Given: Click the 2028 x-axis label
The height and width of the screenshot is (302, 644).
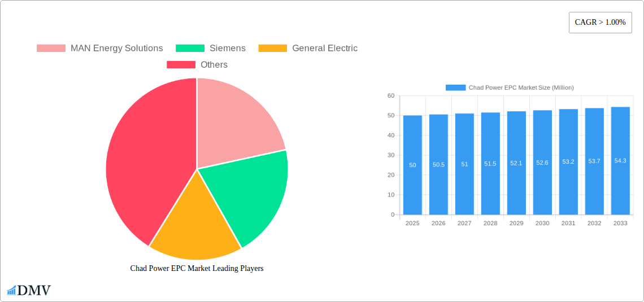Looking at the screenshot, I should [x=490, y=224].
